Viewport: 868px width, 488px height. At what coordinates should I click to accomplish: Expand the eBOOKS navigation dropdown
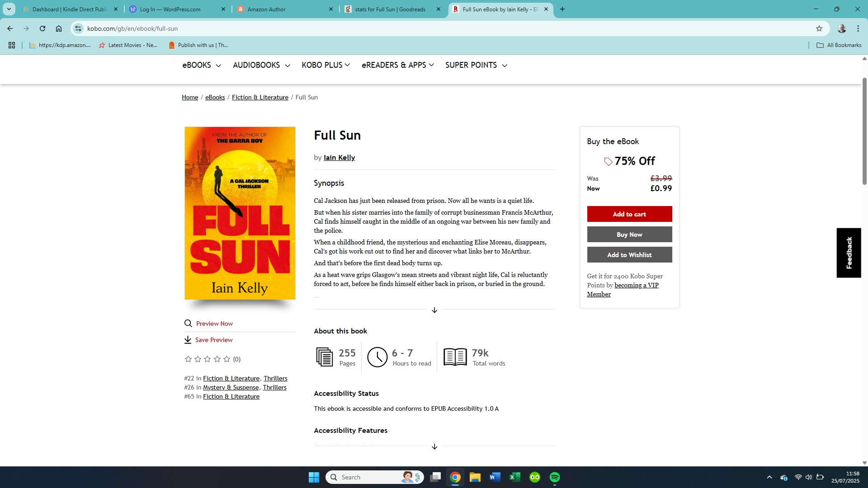click(x=202, y=65)
